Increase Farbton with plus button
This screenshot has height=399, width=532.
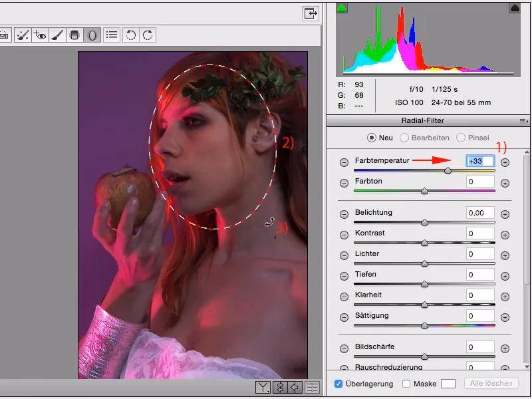pos(505,184)
